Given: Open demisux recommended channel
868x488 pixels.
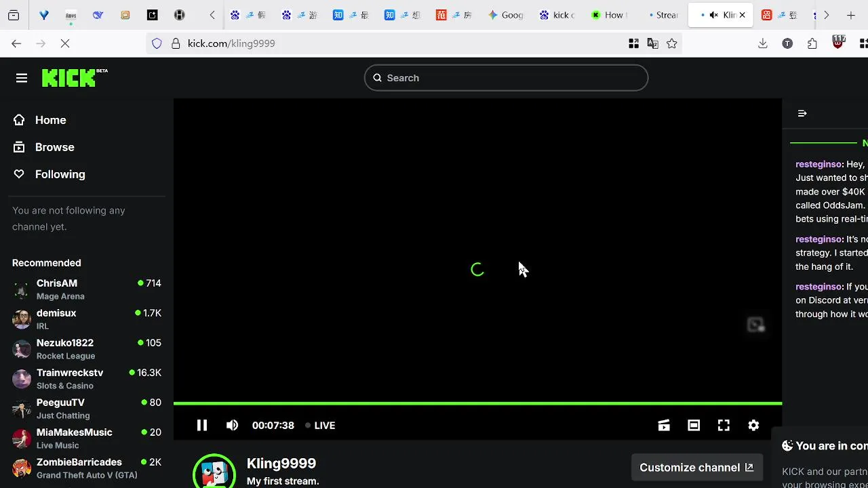Looking at the screenshot, I should click(x=87, y=319).
